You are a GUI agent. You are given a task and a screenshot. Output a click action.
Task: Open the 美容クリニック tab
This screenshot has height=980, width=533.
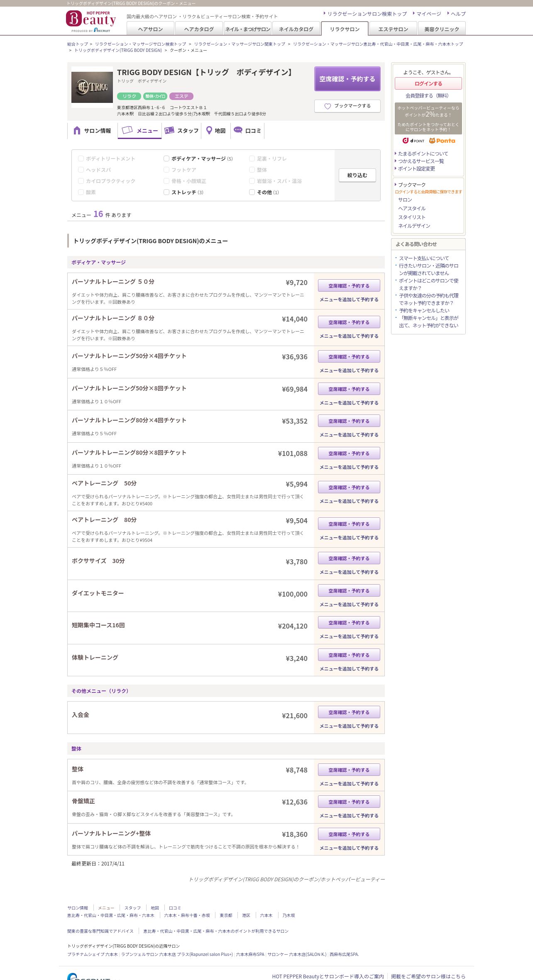(x=442, y=29)
